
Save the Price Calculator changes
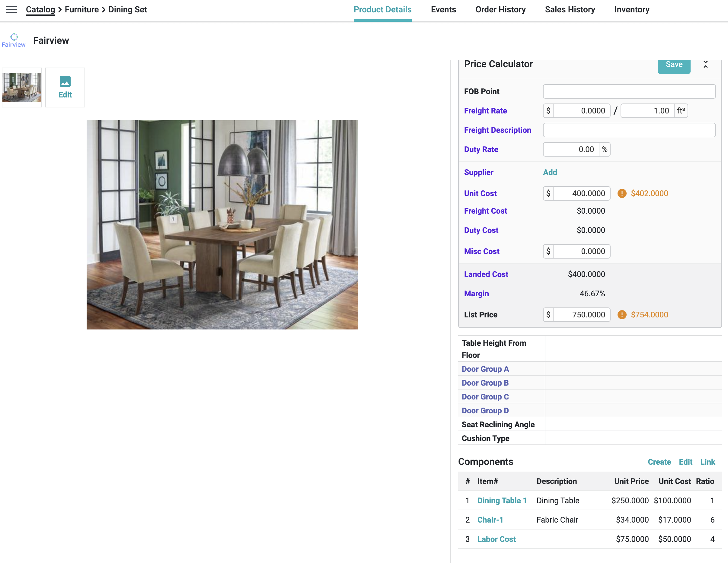click(x=674, y=65)
